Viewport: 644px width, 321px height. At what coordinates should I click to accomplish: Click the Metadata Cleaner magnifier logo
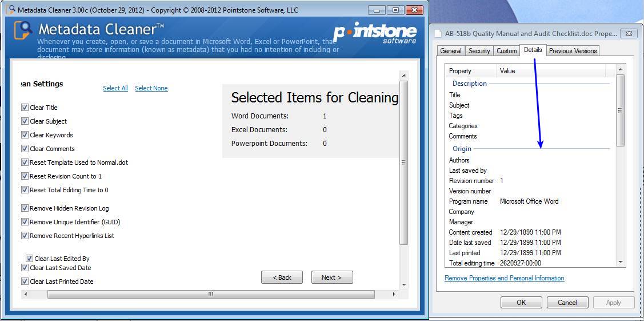(23, 30)
